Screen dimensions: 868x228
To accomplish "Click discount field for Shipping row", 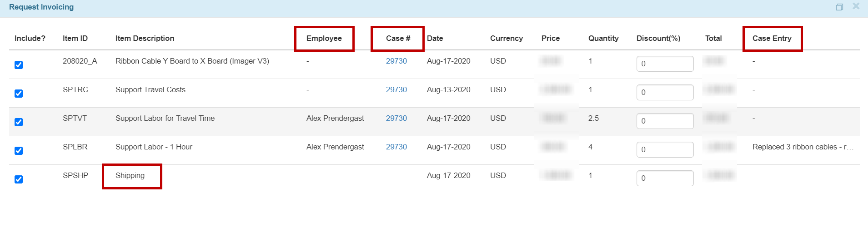I will [664, 178].
